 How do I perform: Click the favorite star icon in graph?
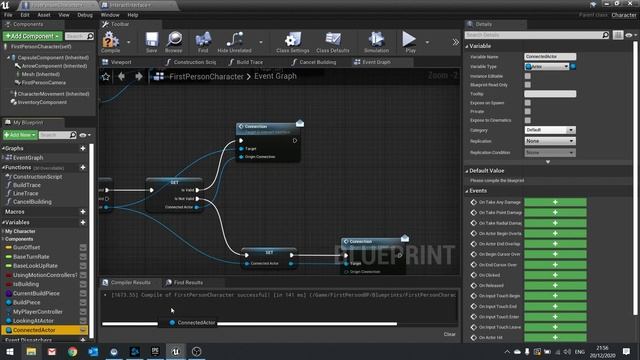point(106,76)
